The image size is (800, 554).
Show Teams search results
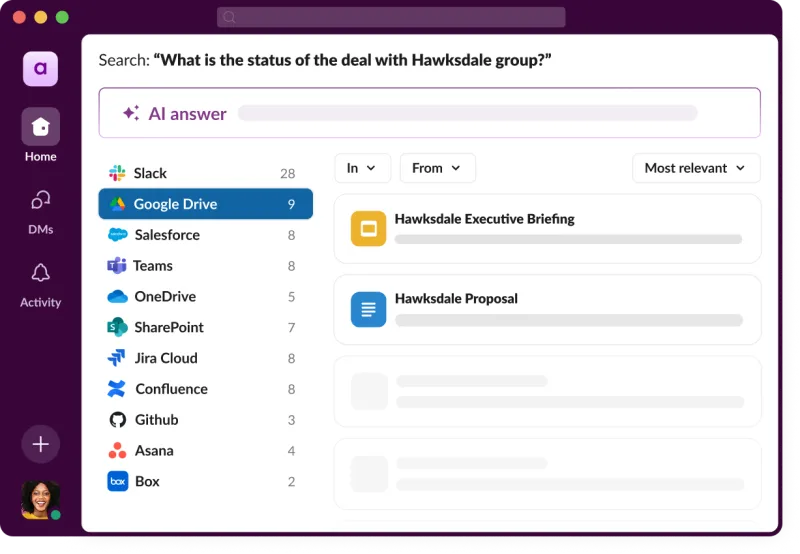click(205, 266)
